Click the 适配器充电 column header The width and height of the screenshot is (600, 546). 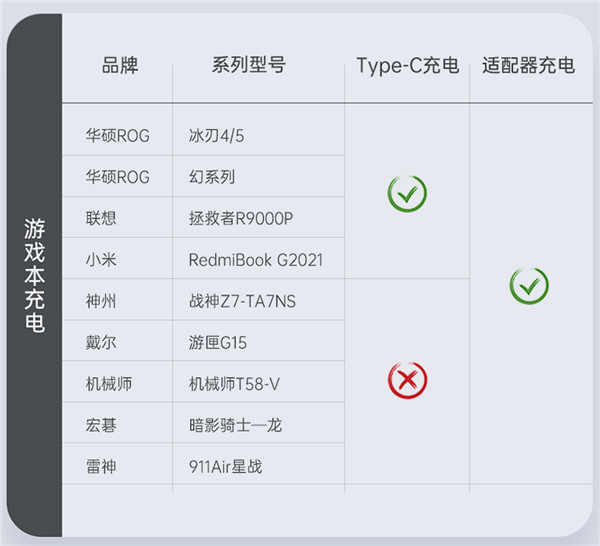click(x=529, y=67)
